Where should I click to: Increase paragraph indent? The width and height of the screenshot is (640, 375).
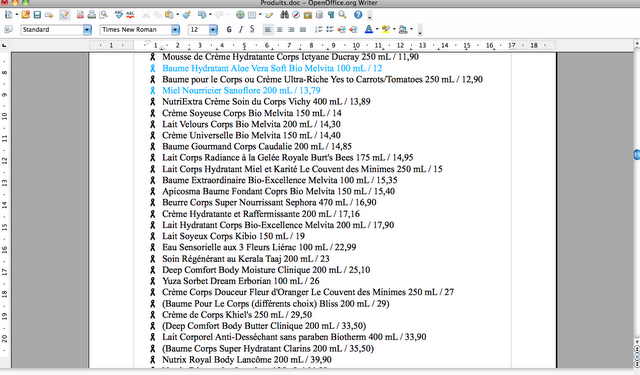click(x=353, y=29)
